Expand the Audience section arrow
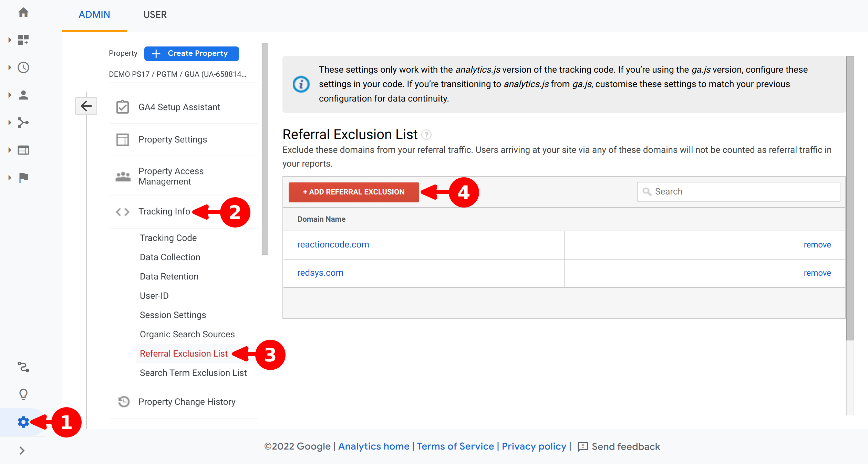The width and height of the screenshot is (868, 464). [10, 95]
